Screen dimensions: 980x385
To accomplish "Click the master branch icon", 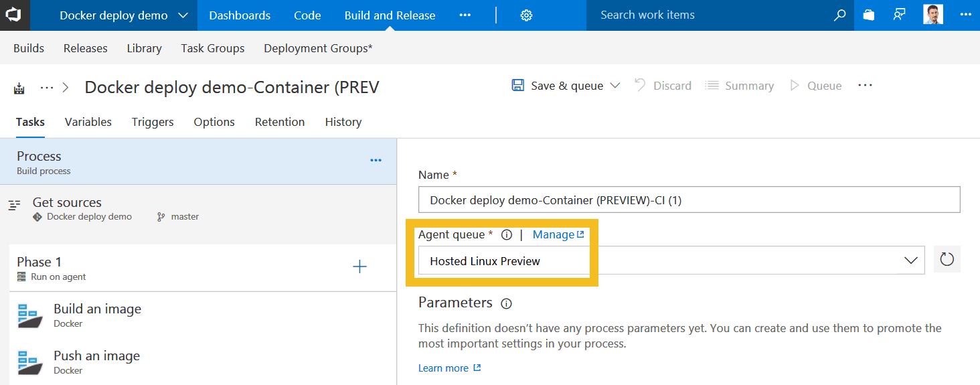I will [161, 217].
